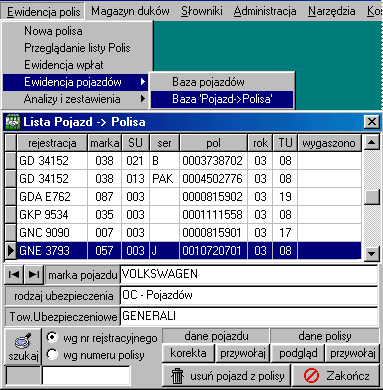The width and height of the screenshot is (383, 390).
Task: Click the TU column header
Action: click(285, 143)
